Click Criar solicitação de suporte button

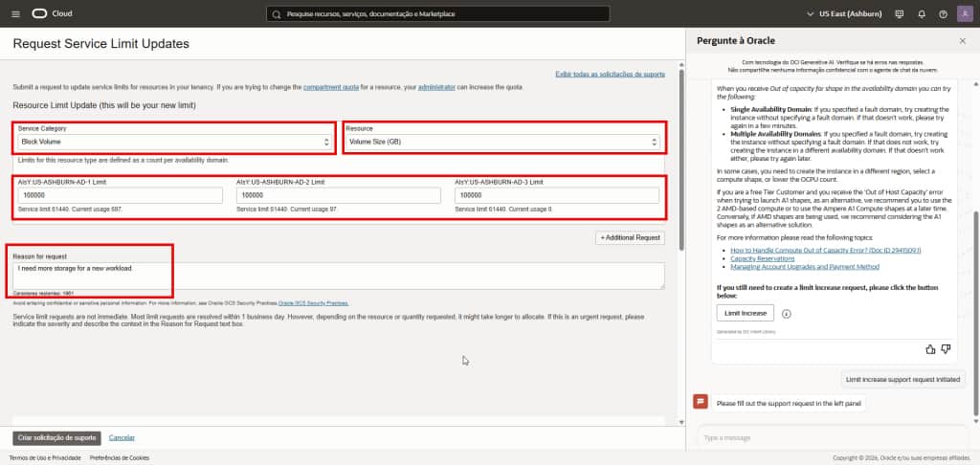56,438
